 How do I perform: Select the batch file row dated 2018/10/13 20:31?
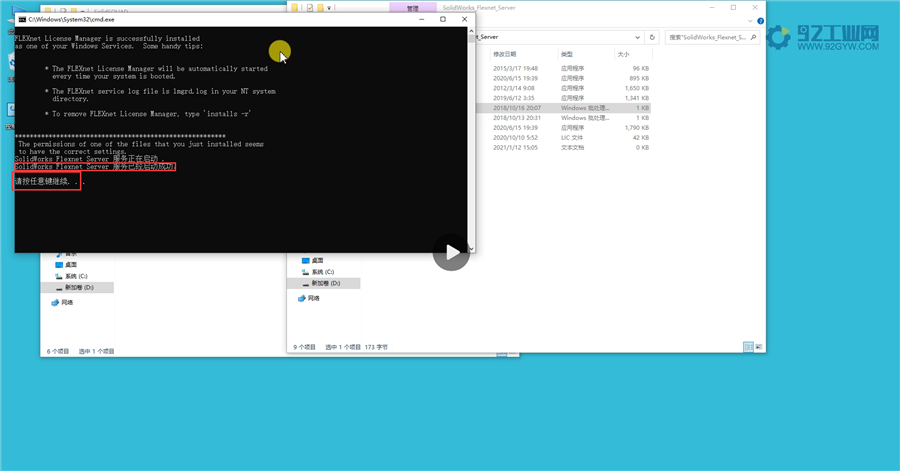coord(564,118)
